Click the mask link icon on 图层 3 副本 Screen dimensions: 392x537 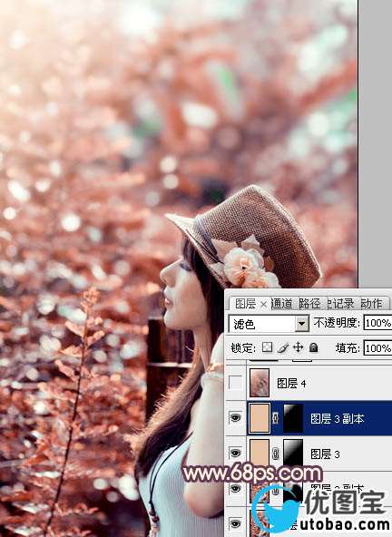coord(276,418)
